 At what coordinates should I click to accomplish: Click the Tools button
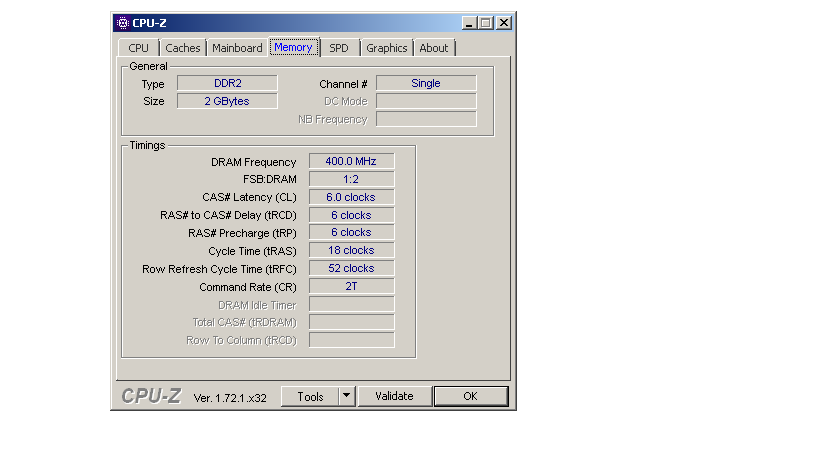tap(310, 396)
